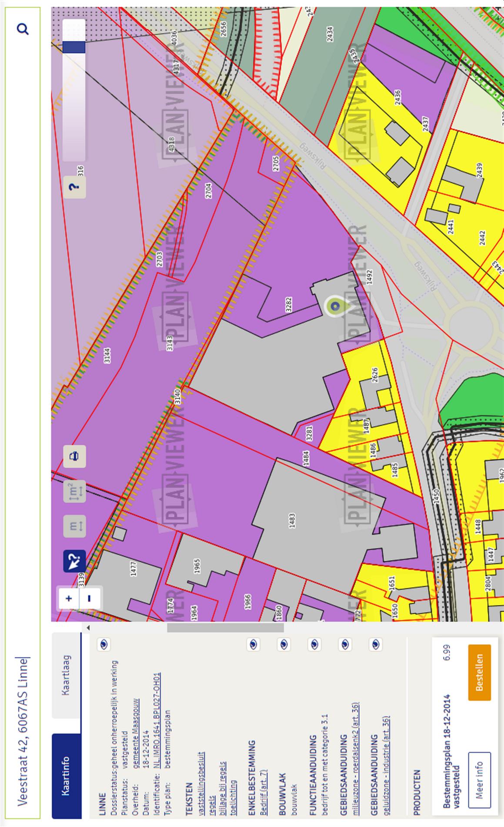Toggle eye icon for geluidzone - industrie
Viewport: 504px width, 827px height.
pyautogui.click(x=375, y=644)
